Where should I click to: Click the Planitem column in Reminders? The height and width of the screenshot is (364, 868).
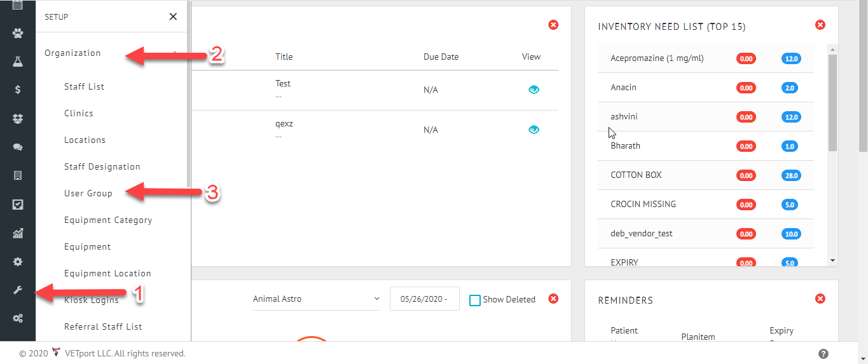point(698,337)
